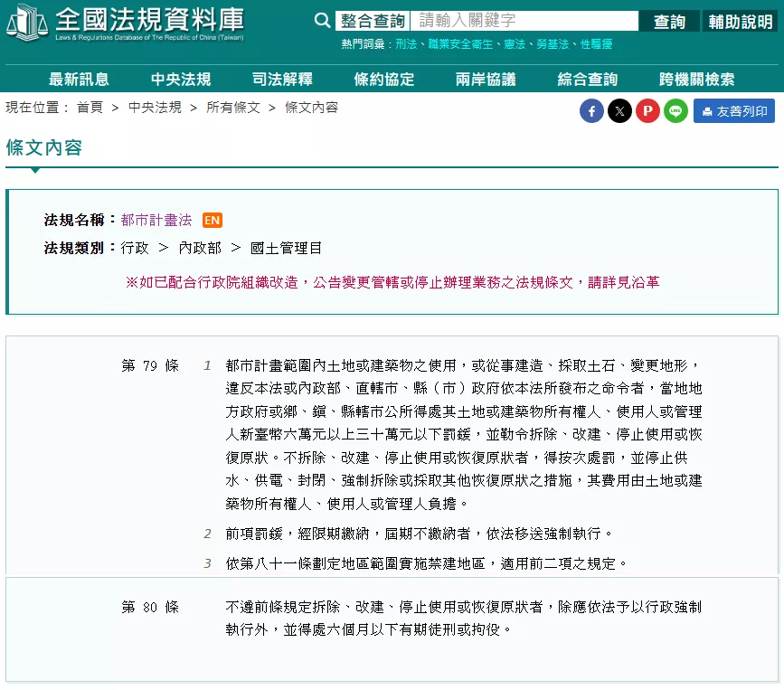The image size is (784, 690).
Task: Select hot keyword 職業安全衛生
Action: click(460, 44)
